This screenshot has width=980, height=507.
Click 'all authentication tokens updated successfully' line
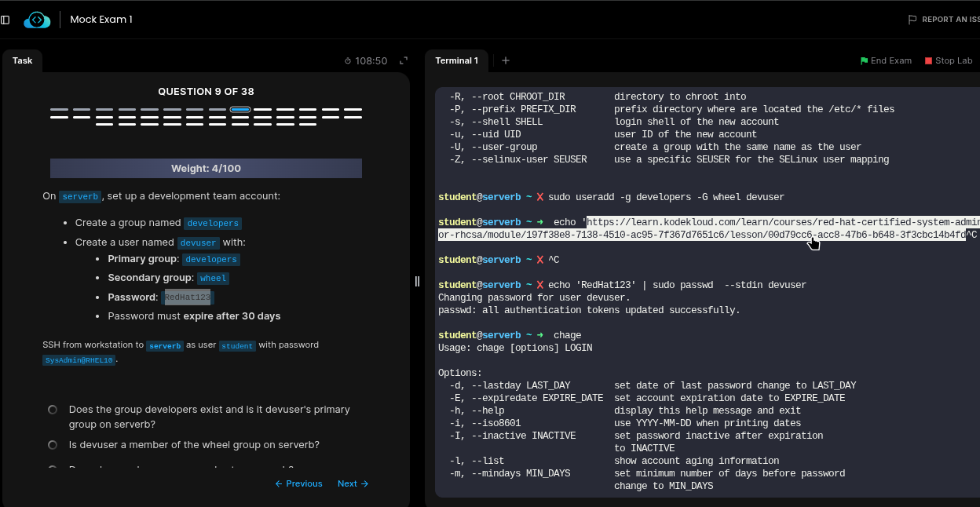(589, 310)
